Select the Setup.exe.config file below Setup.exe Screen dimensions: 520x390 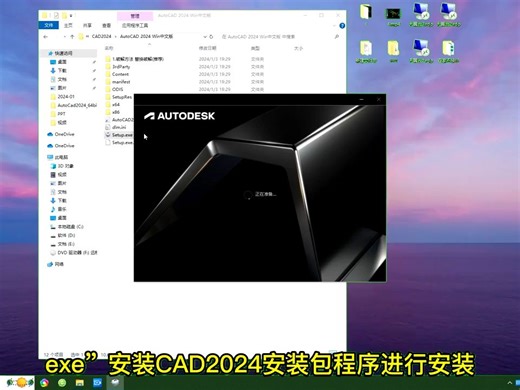pyautogui.click(x=119, y=143)
